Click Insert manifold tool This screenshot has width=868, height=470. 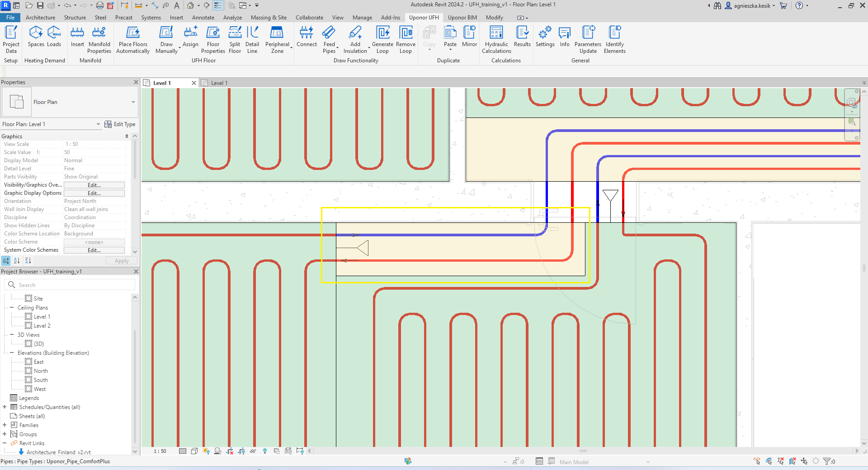coord(77,36)
